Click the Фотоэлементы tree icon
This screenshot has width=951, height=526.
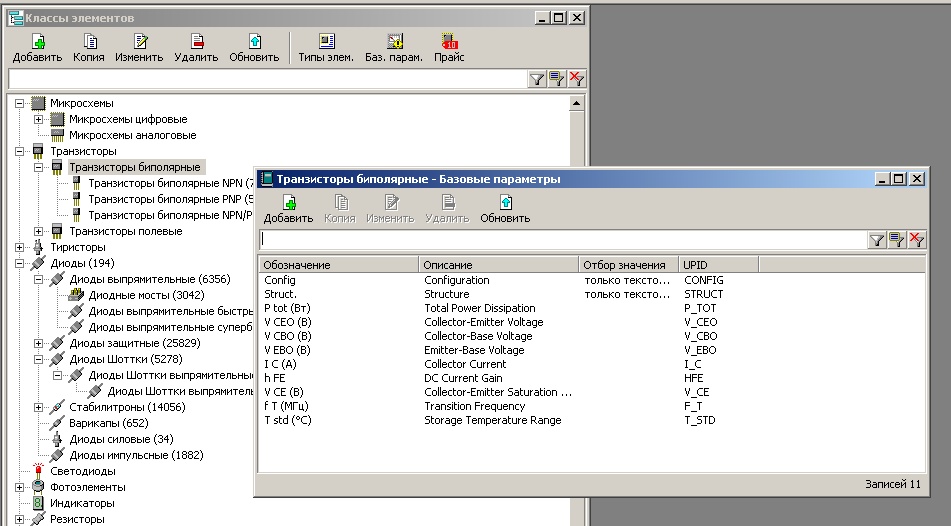[38, 487]
